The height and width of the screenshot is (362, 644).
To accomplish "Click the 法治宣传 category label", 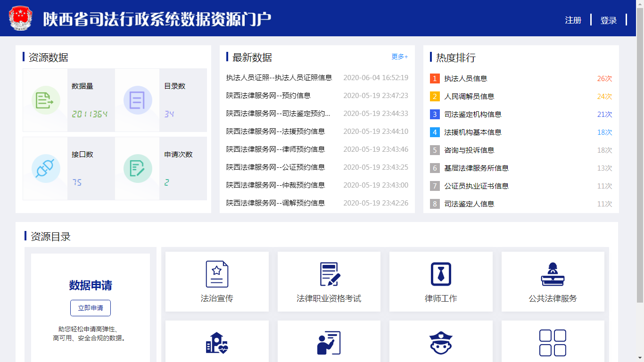I will click(217, 298).
